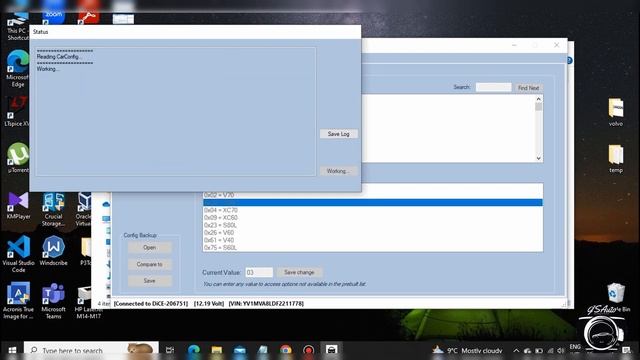Click the Search input field

pyautogui.click(x=493, y=87)
